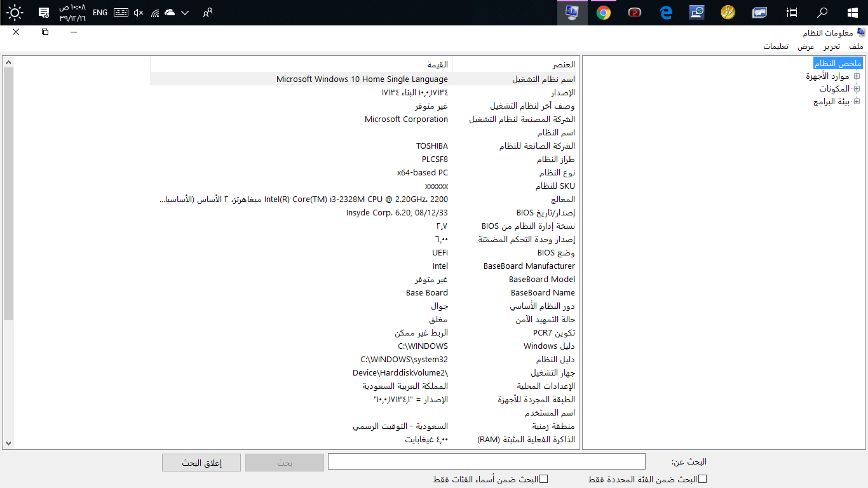Switch to Google Chrome in the taskbar
The width and height of the screenshot is (868, 488).
point(604,12)
